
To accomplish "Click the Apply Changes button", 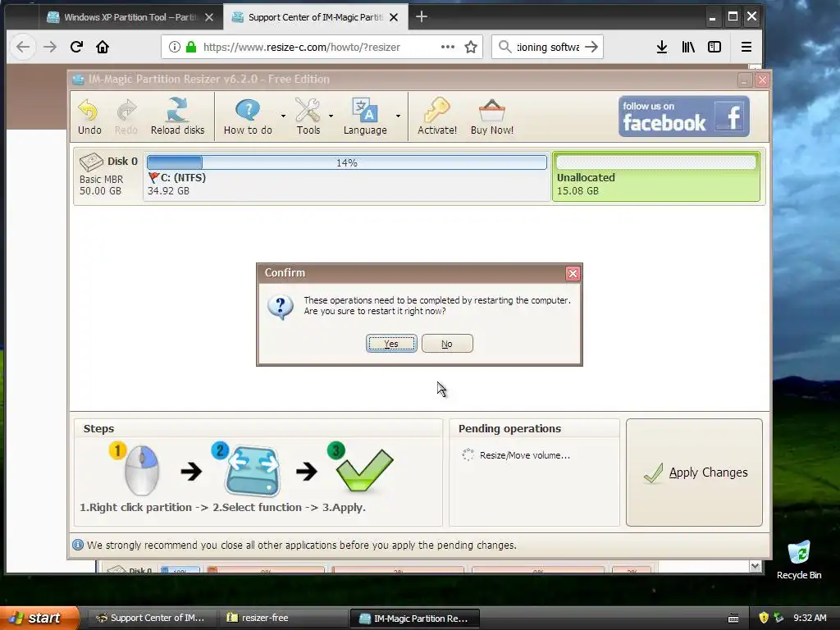I will pos(694,472).
